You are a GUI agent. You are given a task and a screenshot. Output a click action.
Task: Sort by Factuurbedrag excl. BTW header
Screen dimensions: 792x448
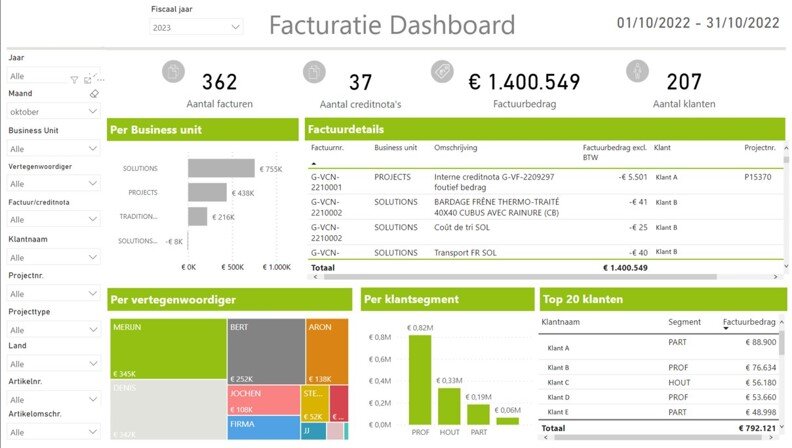tap(614, 152)
